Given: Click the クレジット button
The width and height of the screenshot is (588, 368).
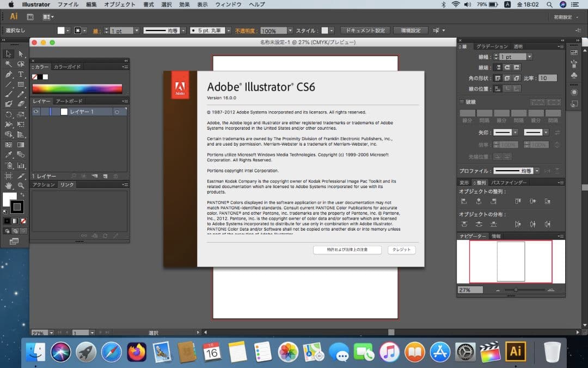Looking at the screenshot, I should pos(402,250).
